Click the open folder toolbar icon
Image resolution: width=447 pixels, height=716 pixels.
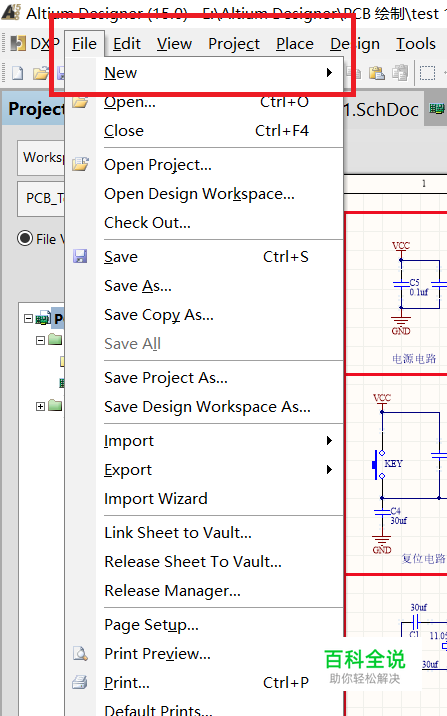click(41, 73)
